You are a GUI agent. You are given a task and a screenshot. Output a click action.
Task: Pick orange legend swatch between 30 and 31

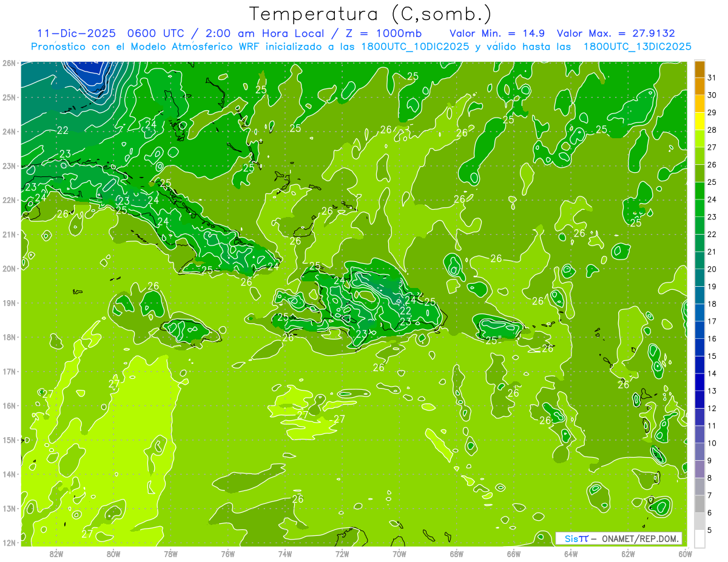coord(699,87)
